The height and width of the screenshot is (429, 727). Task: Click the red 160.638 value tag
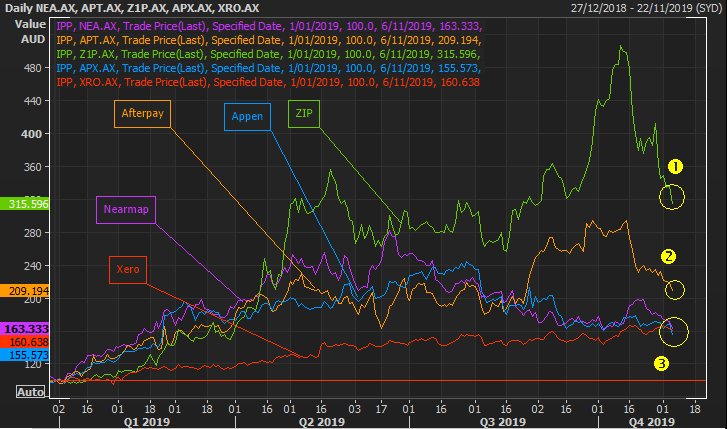[25, 342]
